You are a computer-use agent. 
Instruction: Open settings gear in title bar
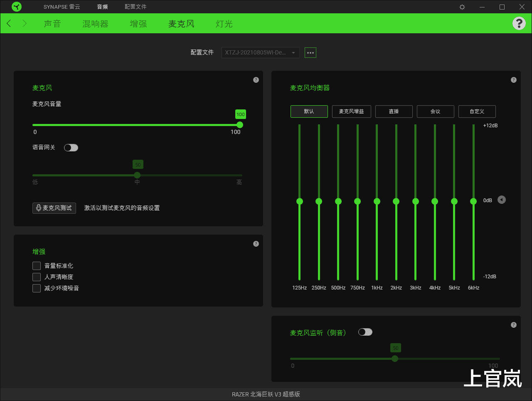pos(462,7)
